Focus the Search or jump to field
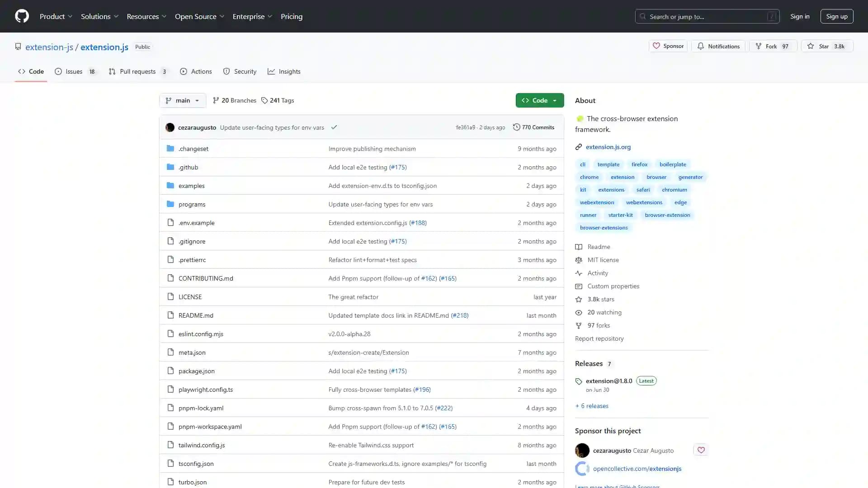Image resolution: width=868 pixels, height=488 pixels. click(x=708, y=16)
